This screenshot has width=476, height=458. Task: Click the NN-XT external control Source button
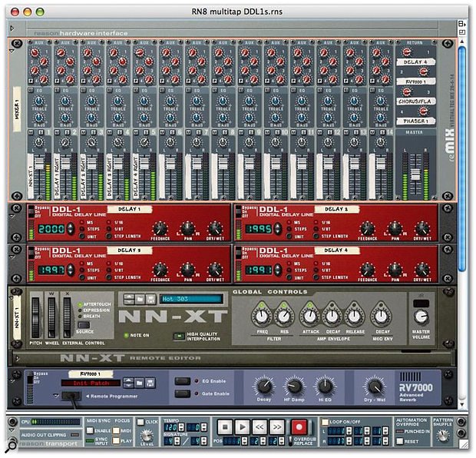click(x=84, y=324)
